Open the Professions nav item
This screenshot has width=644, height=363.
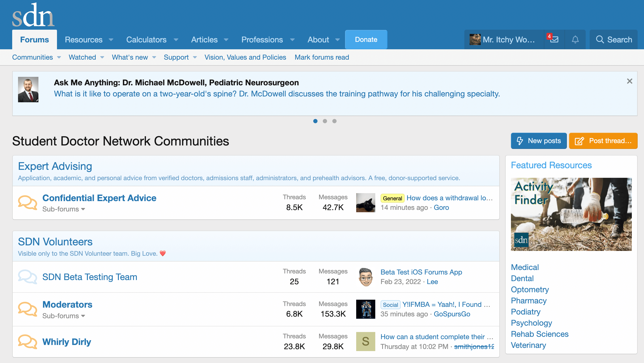pyautogui.click(x=262, y=39)
